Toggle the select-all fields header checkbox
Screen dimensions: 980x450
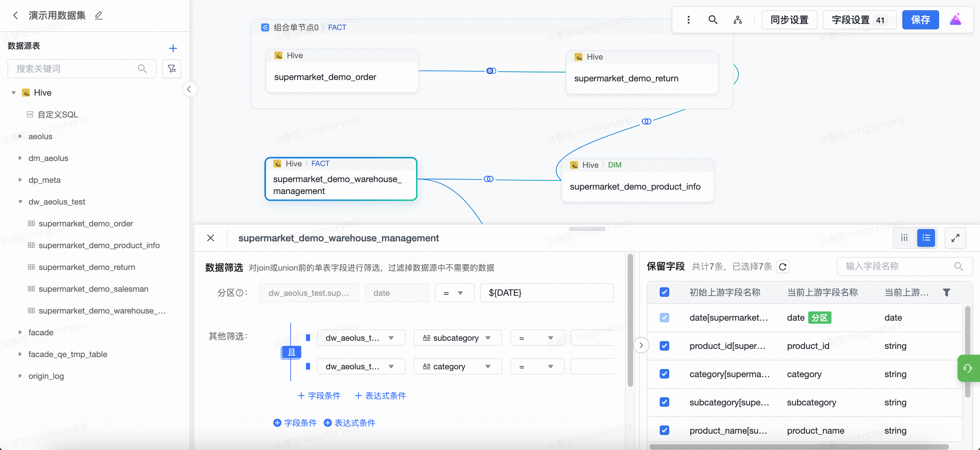point(664,292)
